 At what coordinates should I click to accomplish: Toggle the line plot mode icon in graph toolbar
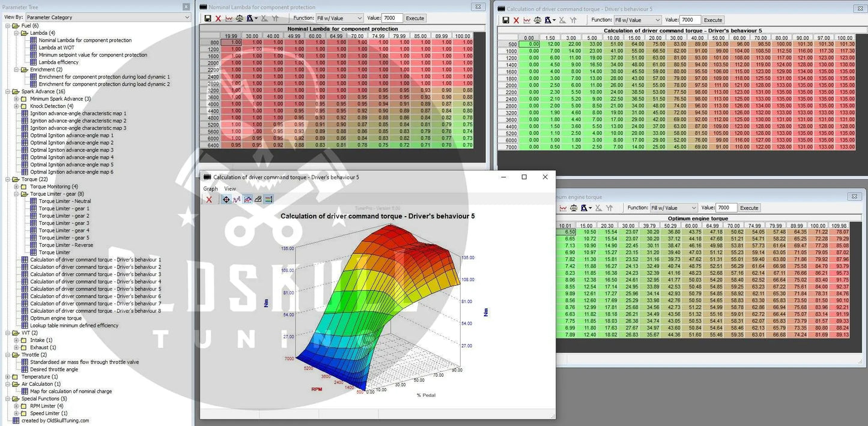[237, 199]
